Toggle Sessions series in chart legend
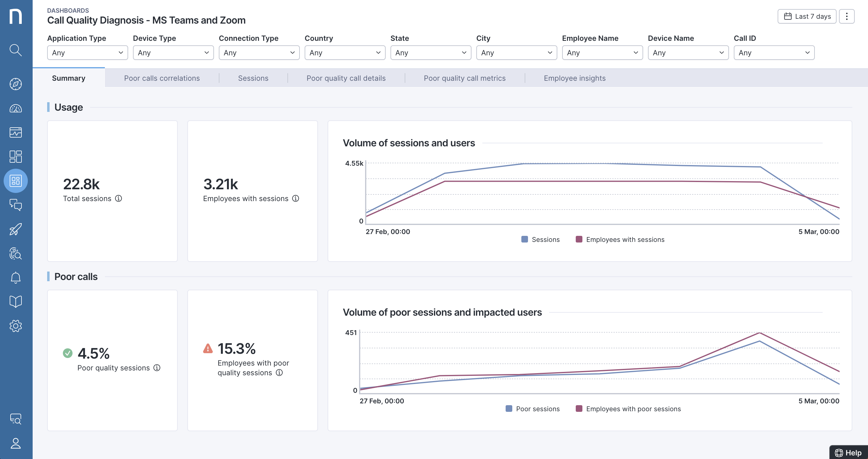This screenshot has width=868, height=459. click(545, 239)
